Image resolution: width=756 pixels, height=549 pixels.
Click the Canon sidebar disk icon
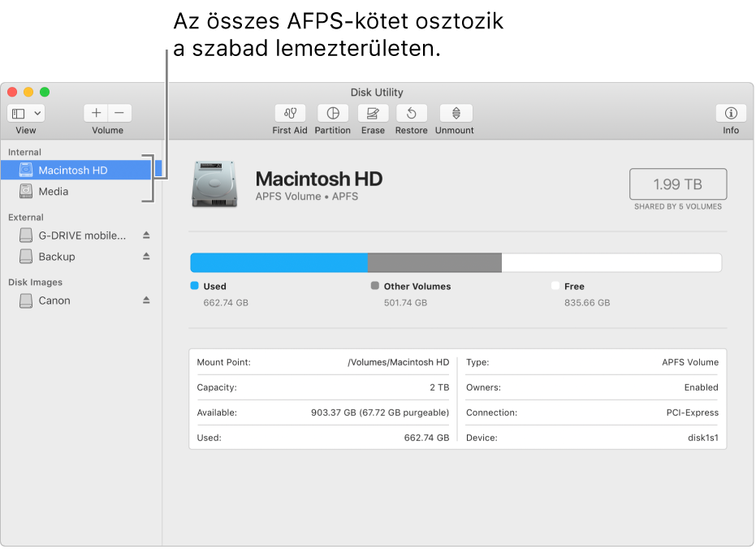pos(26,300)
